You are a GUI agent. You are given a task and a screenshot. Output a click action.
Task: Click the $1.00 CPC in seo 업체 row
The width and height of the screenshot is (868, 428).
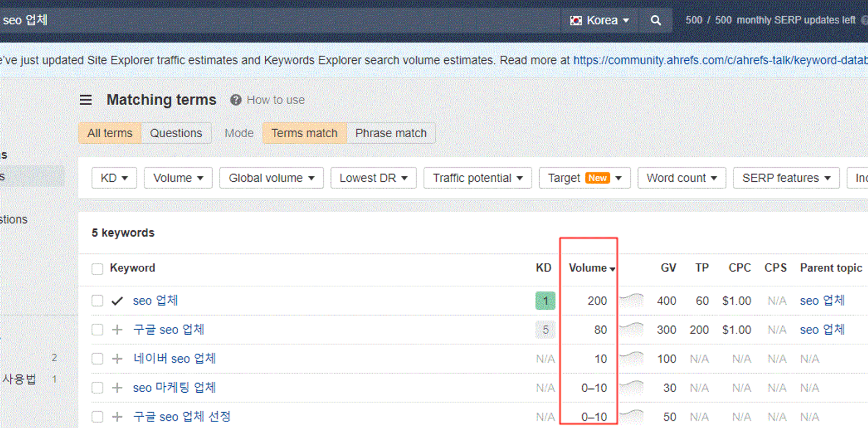click(737, 301)
